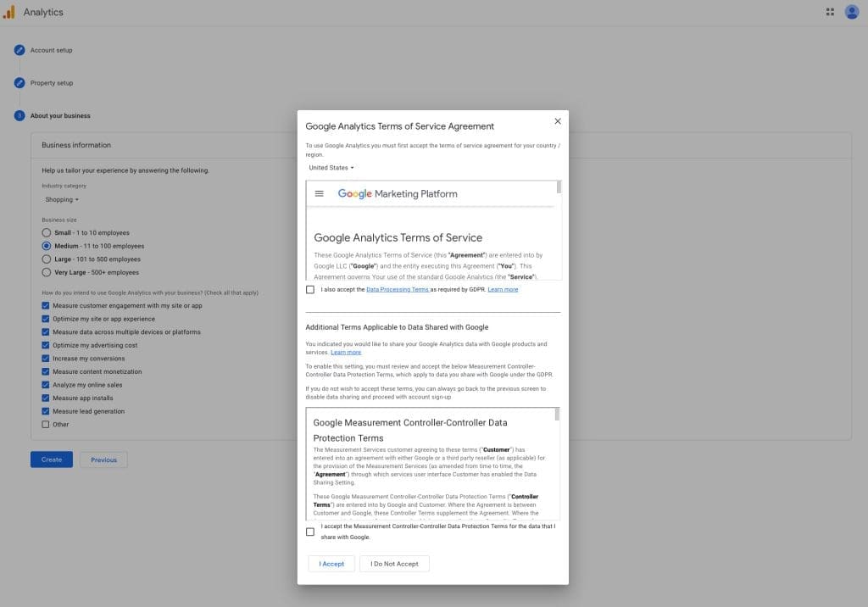Click the I Accept button

pyautogui.click(x=331, y=564)
